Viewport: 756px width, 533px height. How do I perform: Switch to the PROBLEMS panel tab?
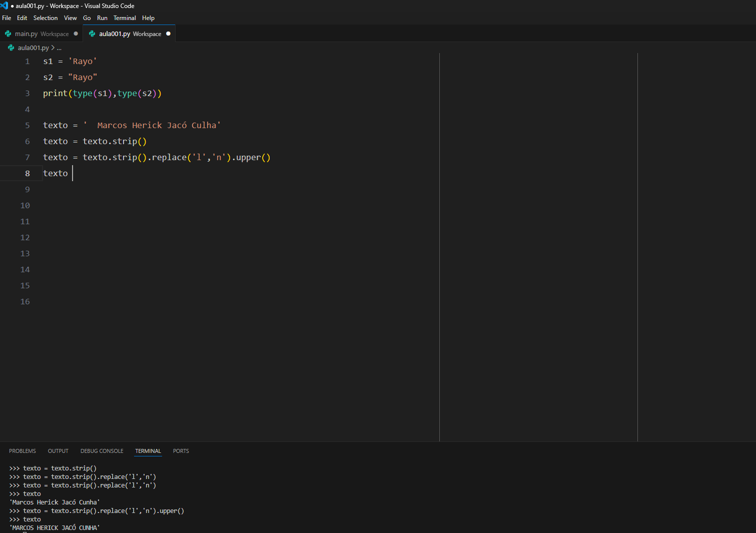point(23,451)
